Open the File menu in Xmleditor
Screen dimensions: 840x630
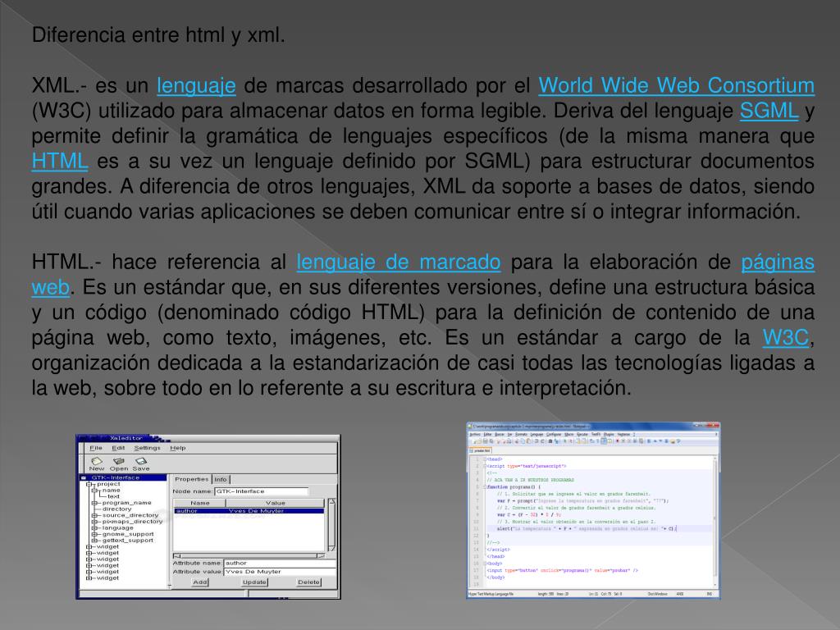tap(96, 448)
